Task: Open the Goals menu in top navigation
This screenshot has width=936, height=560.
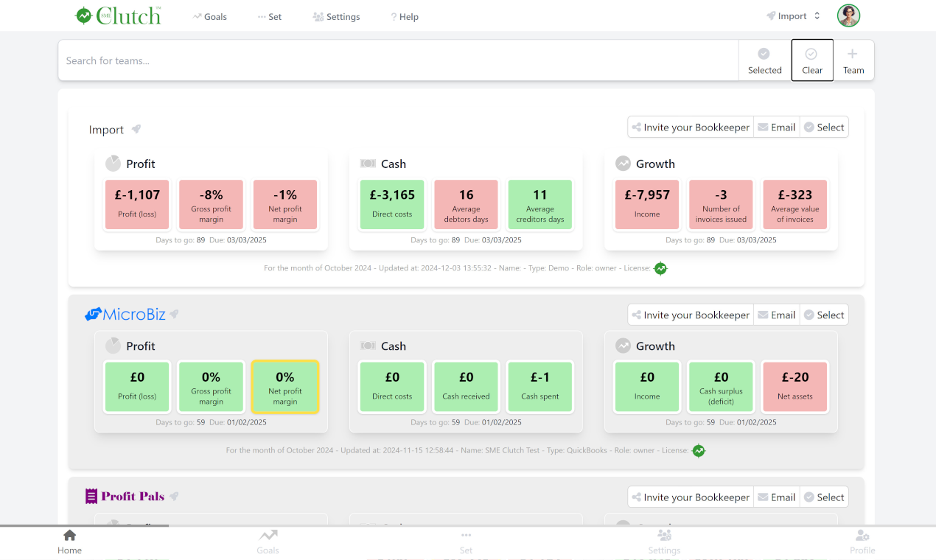Action: 210,16
